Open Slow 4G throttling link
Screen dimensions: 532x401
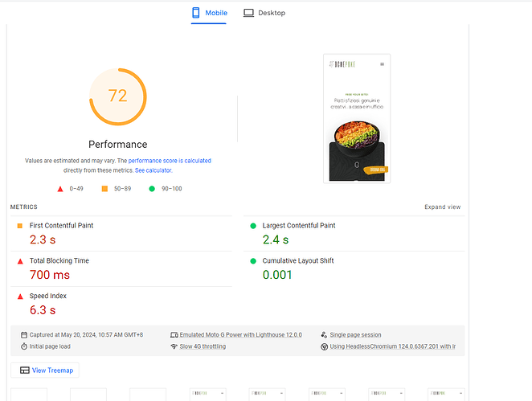pyautogui.click(x=203, y=346)
